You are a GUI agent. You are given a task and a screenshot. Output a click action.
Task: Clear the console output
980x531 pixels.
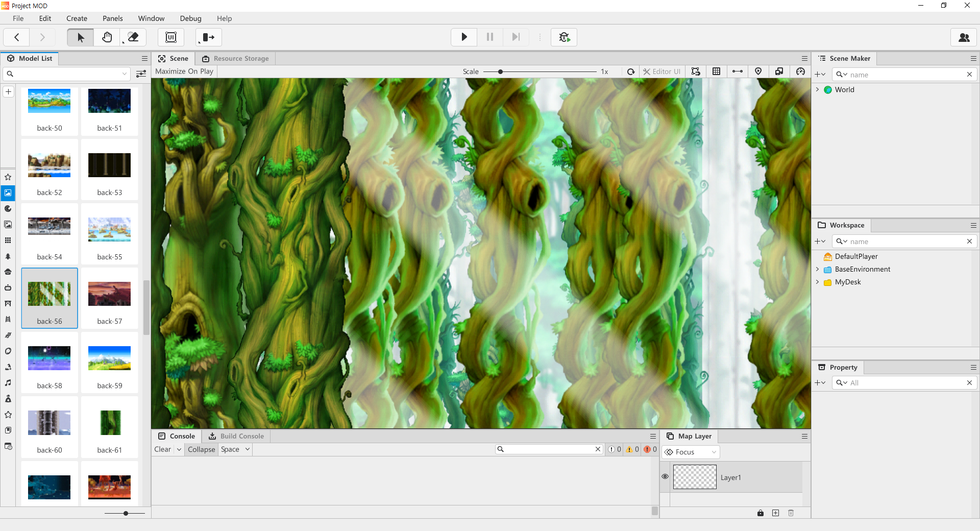coord(163,449)
